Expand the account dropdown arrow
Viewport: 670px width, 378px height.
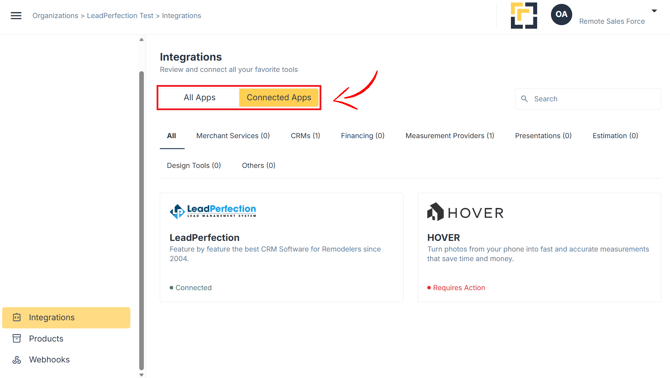pyautogui.click(x=654, y=11)
